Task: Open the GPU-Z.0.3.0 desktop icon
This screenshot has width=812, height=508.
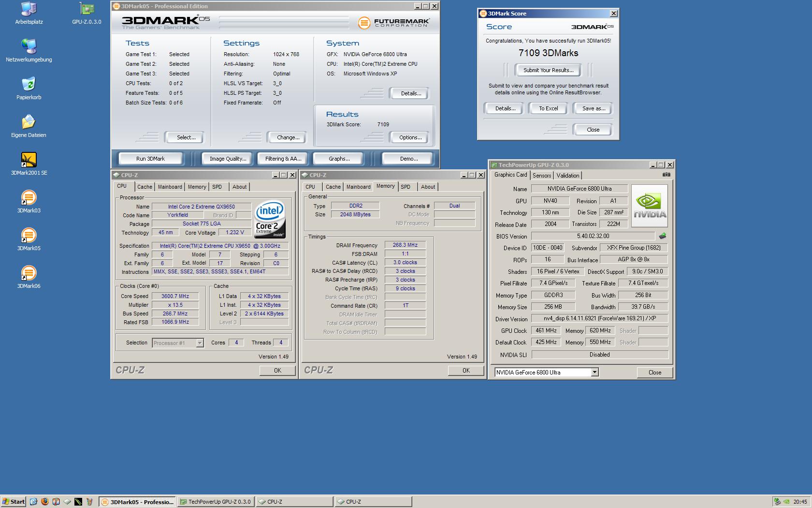Action: pos(87,13)
